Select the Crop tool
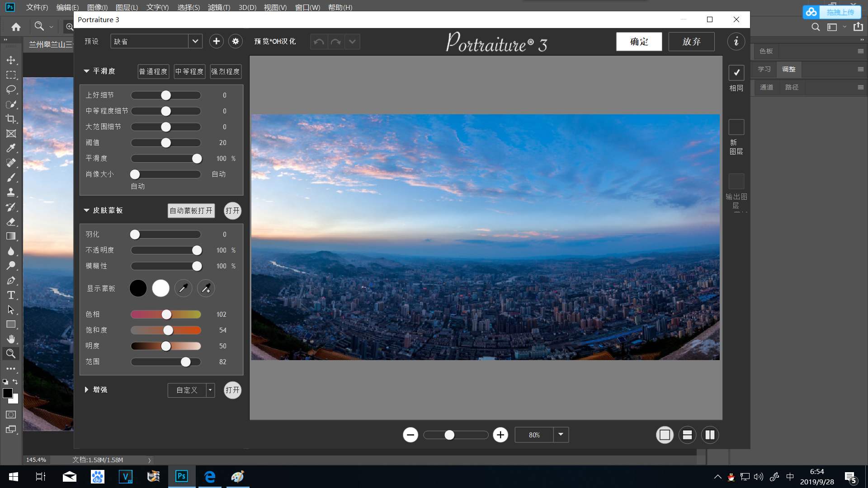The height and width of the screenshot is (488, 868). [x=11, y=119]
